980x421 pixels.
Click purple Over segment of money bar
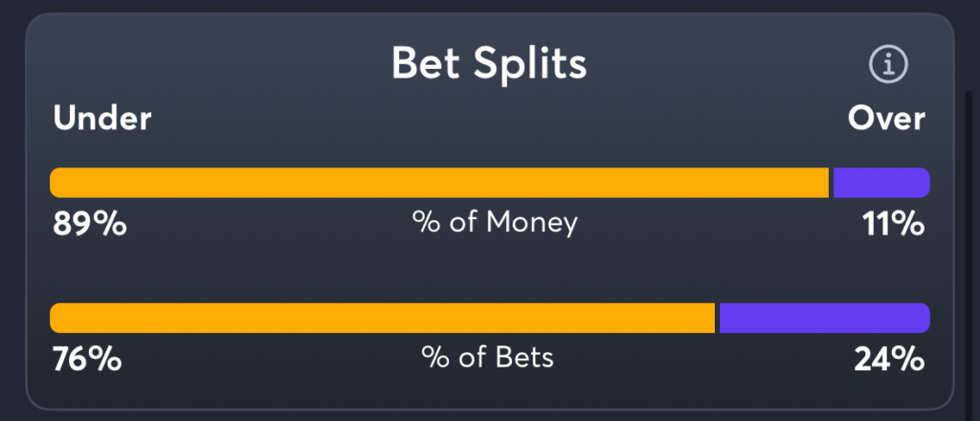(x=881, y=183)
